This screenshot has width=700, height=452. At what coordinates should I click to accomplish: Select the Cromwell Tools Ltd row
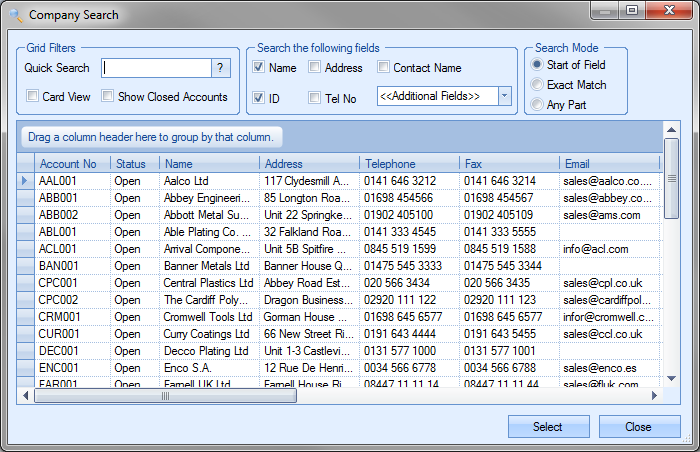point(206,316)
